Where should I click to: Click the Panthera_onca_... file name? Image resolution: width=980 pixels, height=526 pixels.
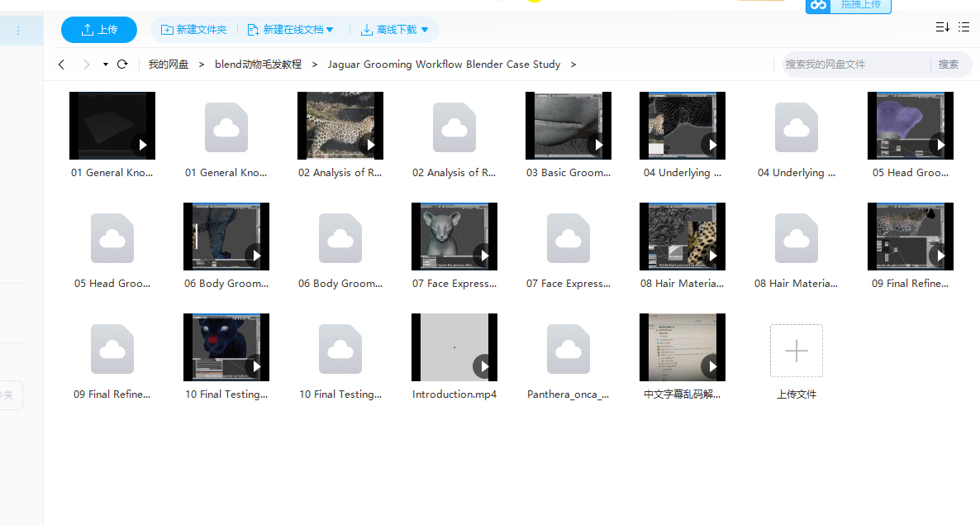pyautogui.click(x=568, y=394)
